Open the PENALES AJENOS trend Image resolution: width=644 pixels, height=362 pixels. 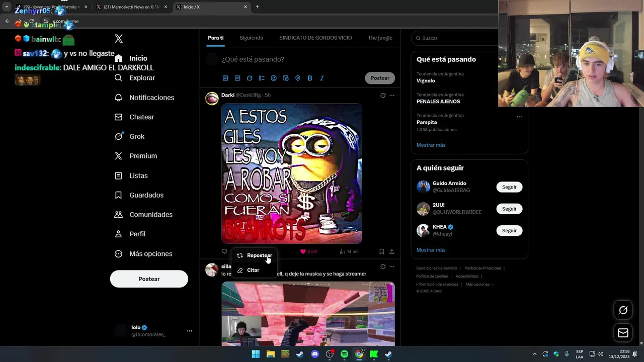click(x=438, y=102)
